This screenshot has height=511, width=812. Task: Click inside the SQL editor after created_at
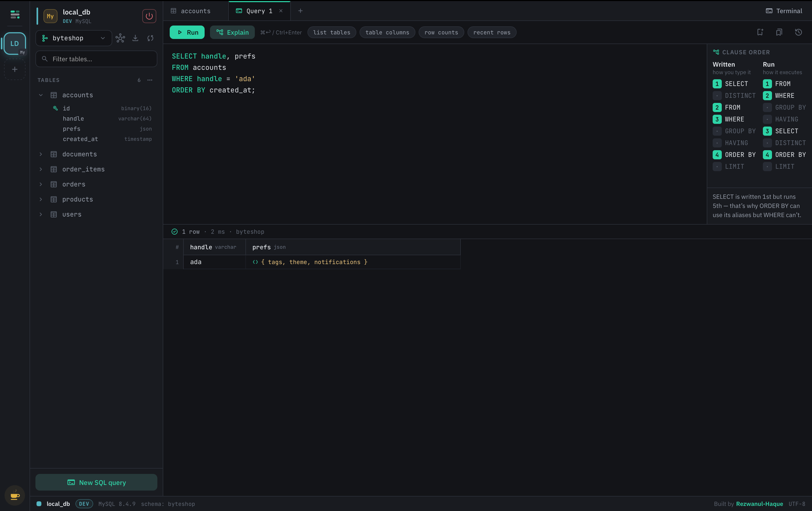256,90
